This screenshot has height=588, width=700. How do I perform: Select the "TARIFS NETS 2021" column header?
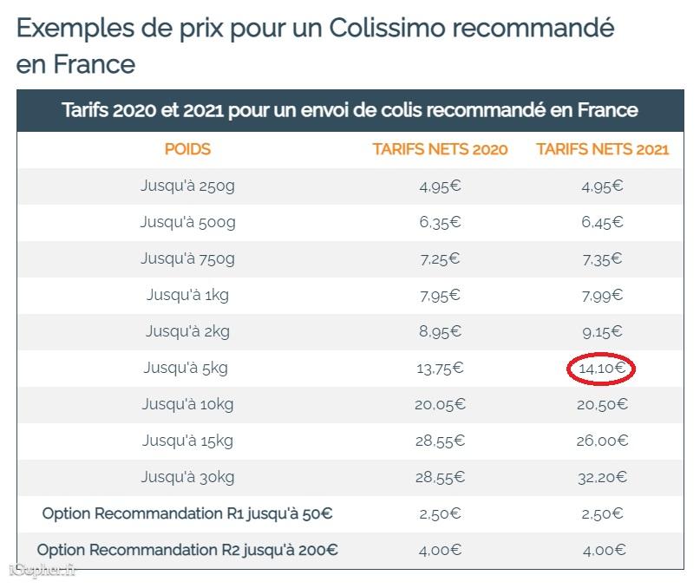click(602, 149)
